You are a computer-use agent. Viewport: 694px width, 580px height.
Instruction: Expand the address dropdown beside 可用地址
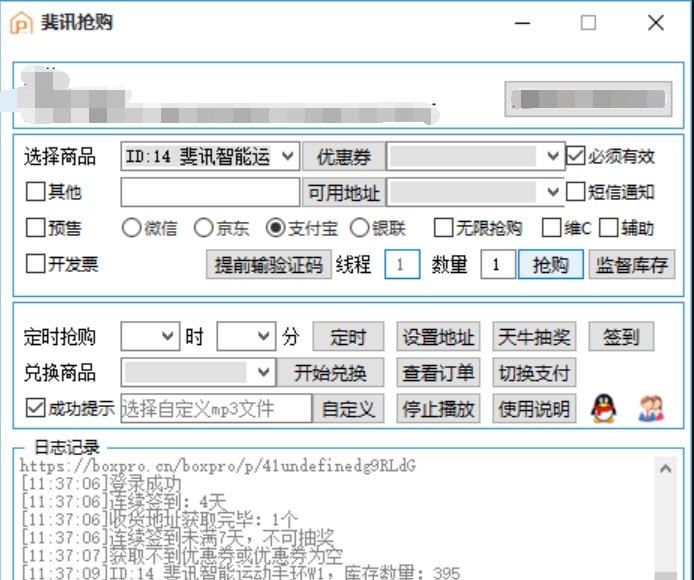click(475, 192)
